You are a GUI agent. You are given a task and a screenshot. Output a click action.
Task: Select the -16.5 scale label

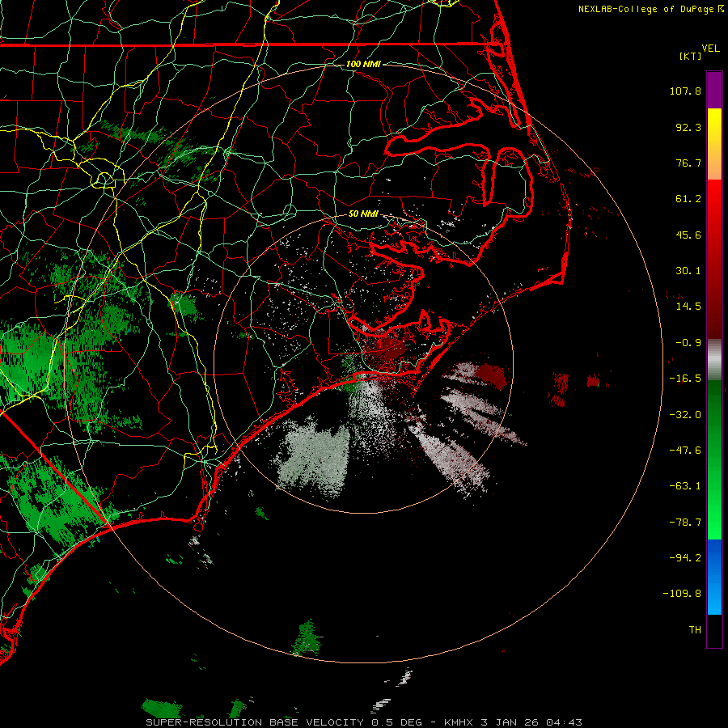point(685,379)
